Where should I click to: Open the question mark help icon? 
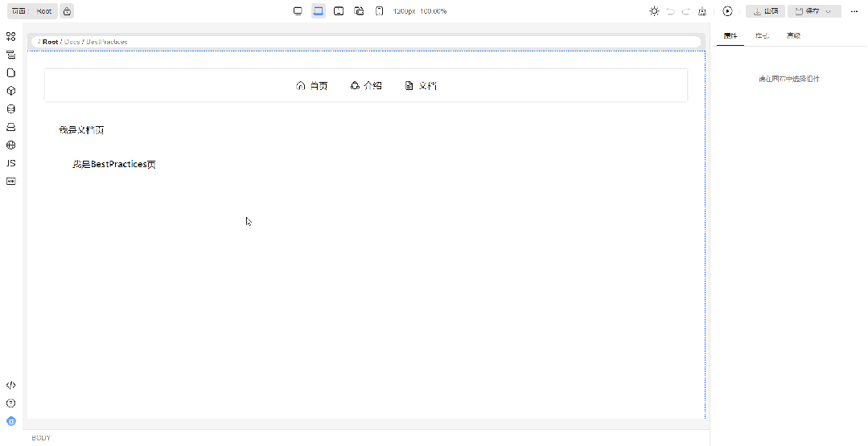(x=10, y=403)
